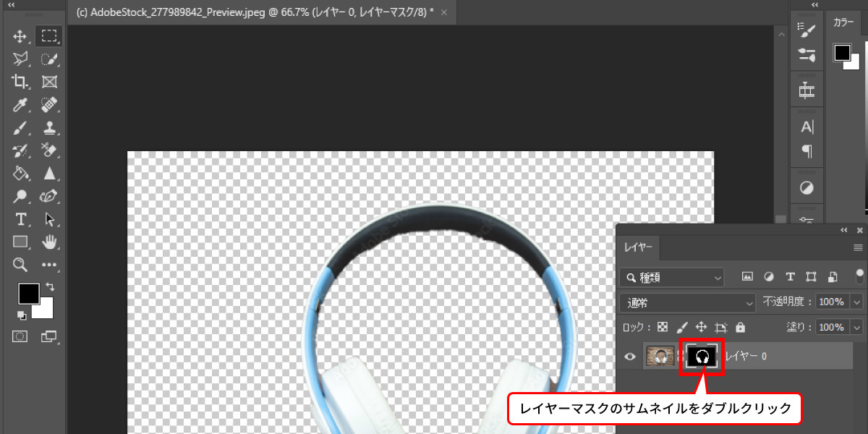Open the extra tools ellipsis menu
The width and height of the screenshot is (868, 434).
49,265
